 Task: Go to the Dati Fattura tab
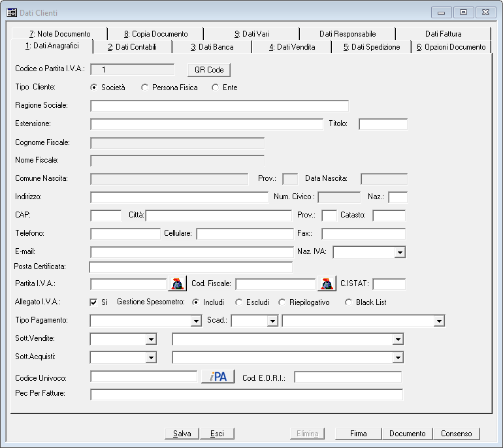pos(443,34)
